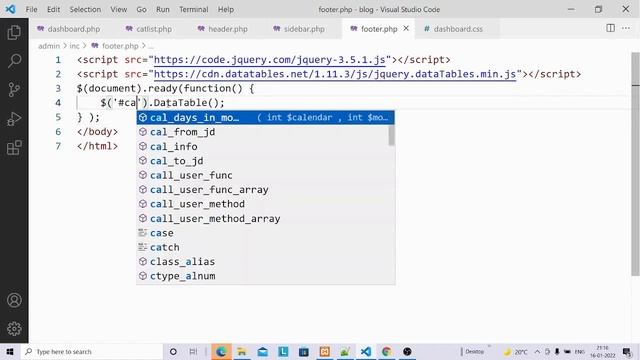Click the VS Code logo in title bar
Screen dimensions: 640x360
(10, 9)
